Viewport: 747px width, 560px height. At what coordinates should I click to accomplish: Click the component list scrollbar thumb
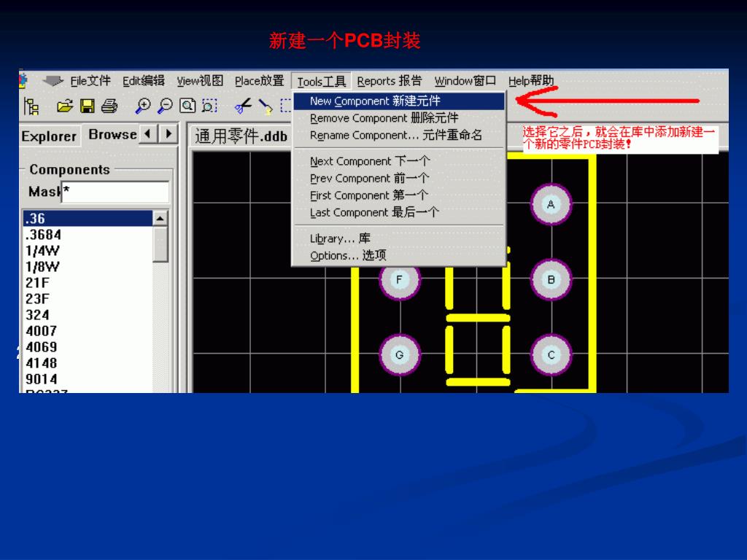tap(160, 244)
